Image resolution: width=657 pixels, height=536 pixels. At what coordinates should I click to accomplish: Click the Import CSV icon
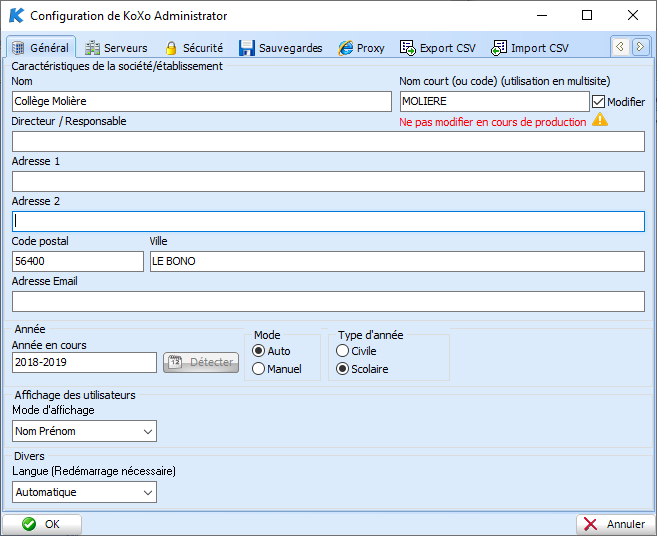499,48
